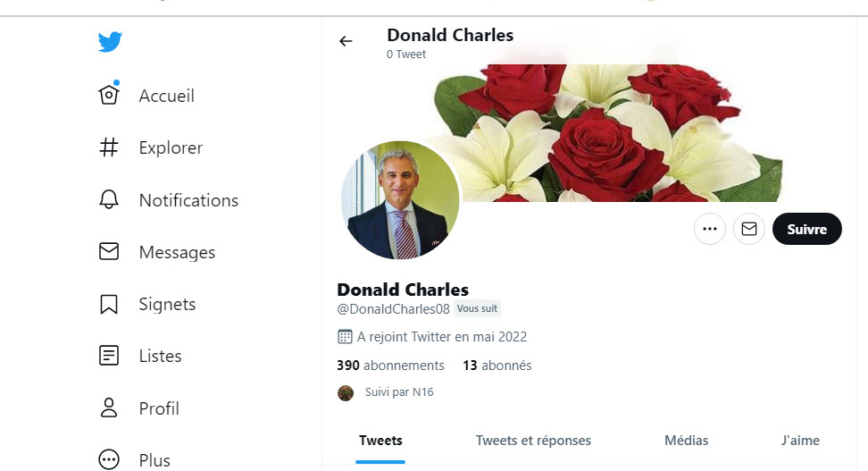Open the Notifications bell icon
This screenshot has width=868, height=471.
pos(109,200)
